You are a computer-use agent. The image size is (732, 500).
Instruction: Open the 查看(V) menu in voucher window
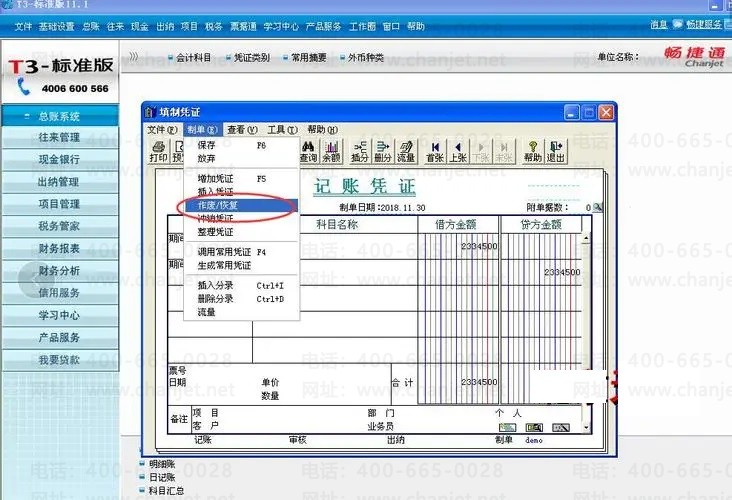pyautogui.click(x=242, y=129)
